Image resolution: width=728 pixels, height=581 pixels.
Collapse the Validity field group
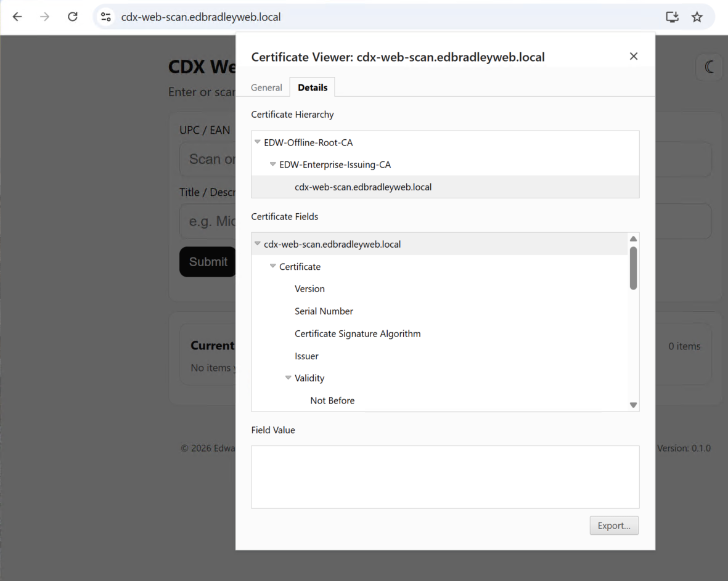[x=288, y=378]
